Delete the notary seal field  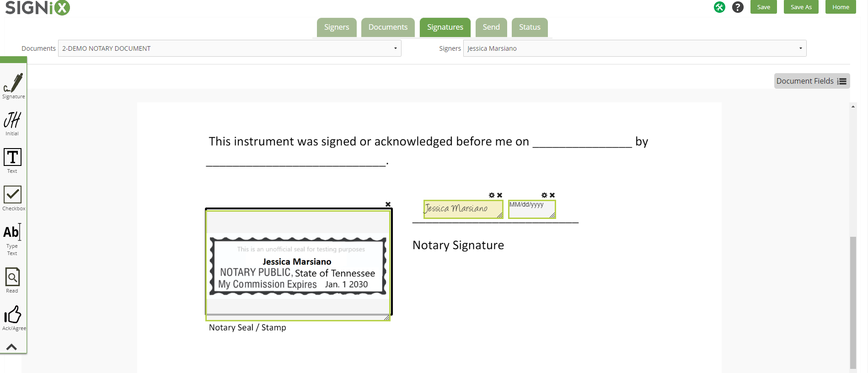tap(388, 204)
